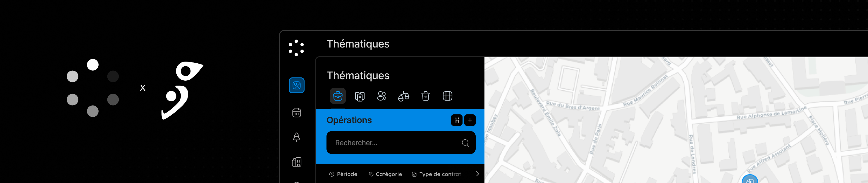This screenshot has height=183, width=868.
Task: Open the buildings icon in sidebar
Action: [297, 162]
